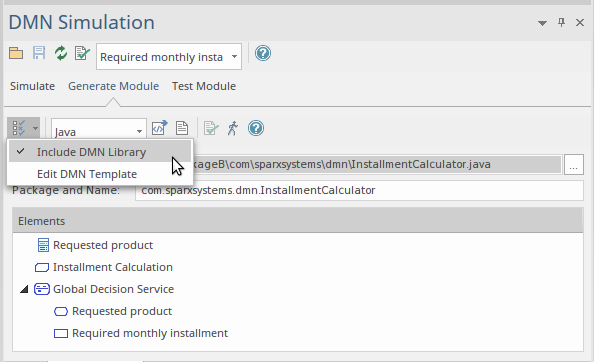
Task: Collapse the Global Decision Service node
Action: [24, 290]
